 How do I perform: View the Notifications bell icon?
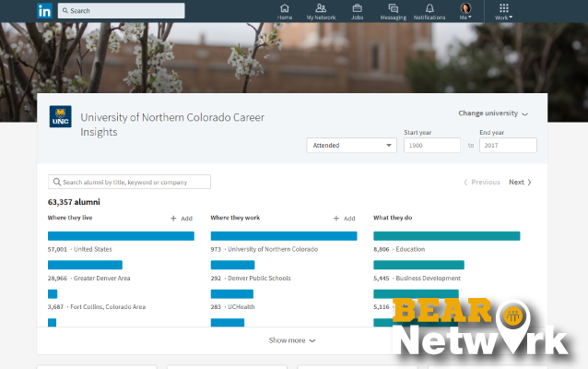click(x=429, y=8)
